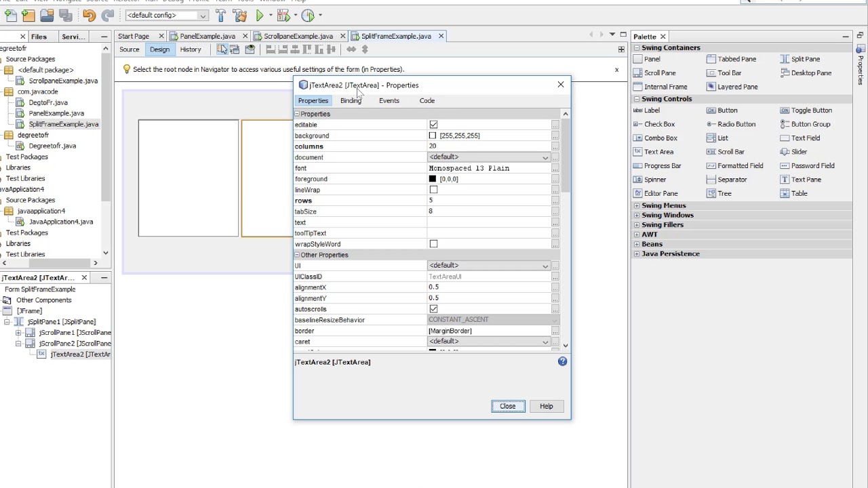Click the Split Pane component in Palette
This screenshot has width=868, height=488.
(x=800, y=59)
